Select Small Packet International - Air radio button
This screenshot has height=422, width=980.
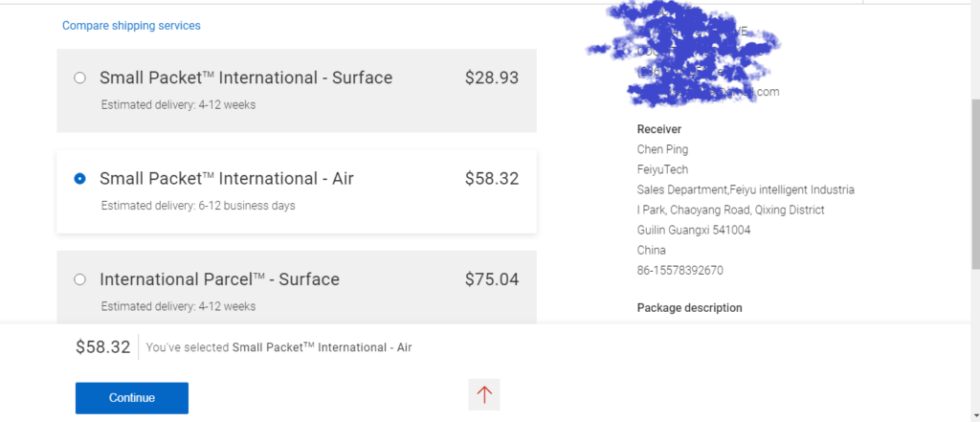pyautogui.click(x=79, y=178)
